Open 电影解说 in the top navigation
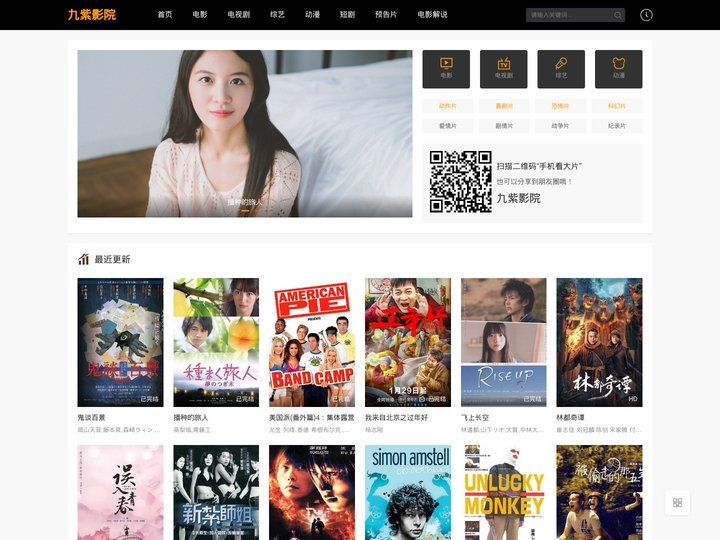Viewport: 720px width, 540px height. click(432, 15)
